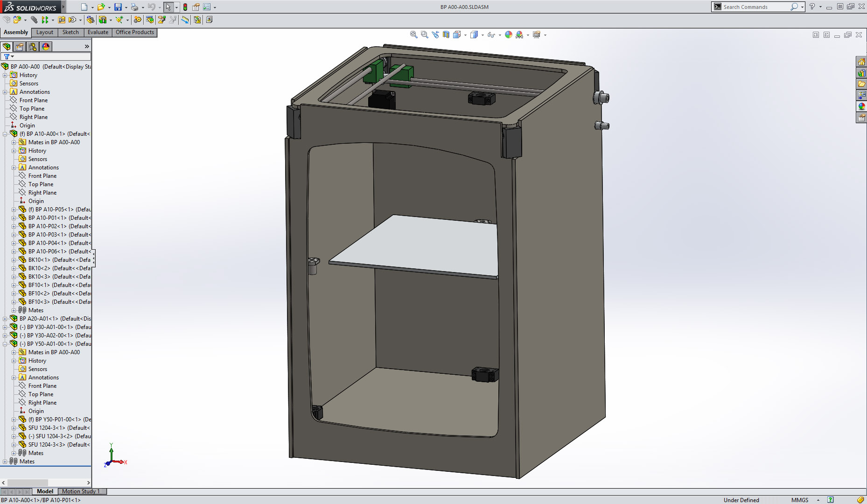This screenshot has height=504, width=867.
Task: Click the Exploded View icon
Action: 161,20
